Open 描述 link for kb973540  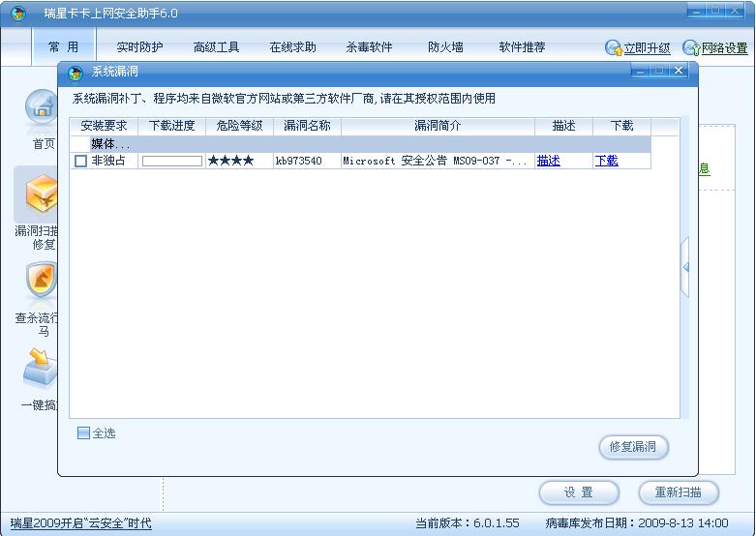[x=549, y=161]
